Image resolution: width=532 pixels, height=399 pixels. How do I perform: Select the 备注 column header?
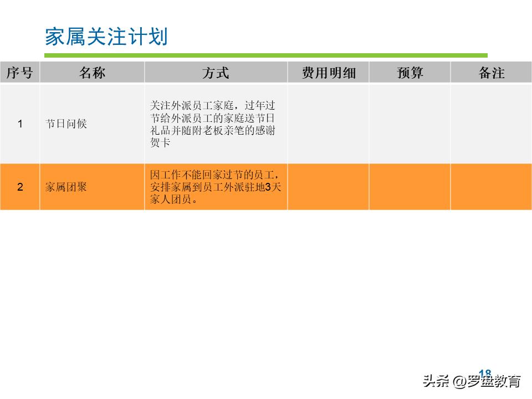click(x=490, y=73)
